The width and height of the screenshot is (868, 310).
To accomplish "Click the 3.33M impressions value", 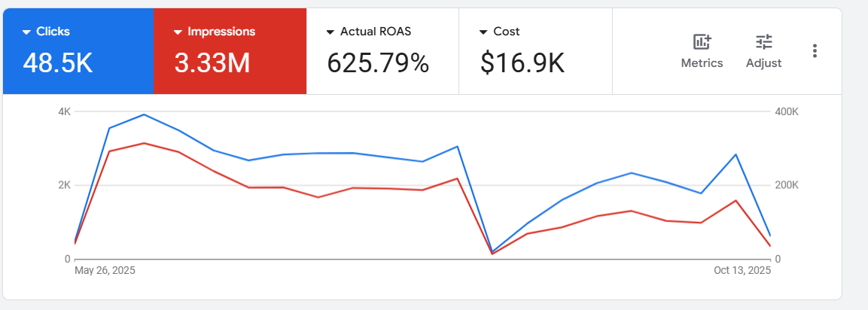I will (212, 63).
